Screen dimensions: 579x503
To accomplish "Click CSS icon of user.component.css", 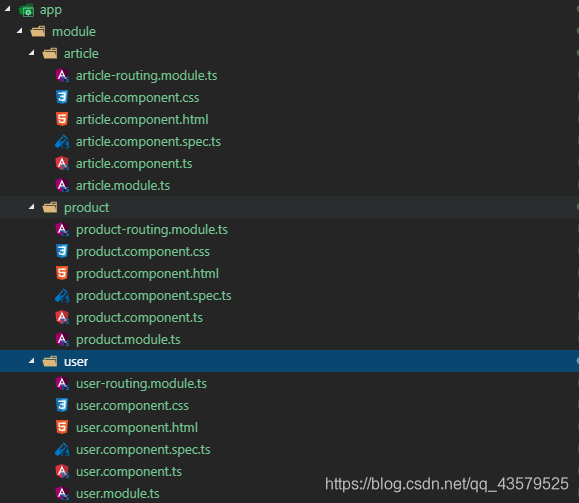I will [x=62, y=406].
